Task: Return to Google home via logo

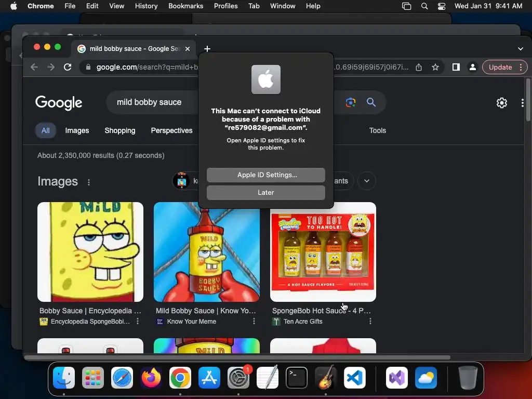Action: coord(59,102)
